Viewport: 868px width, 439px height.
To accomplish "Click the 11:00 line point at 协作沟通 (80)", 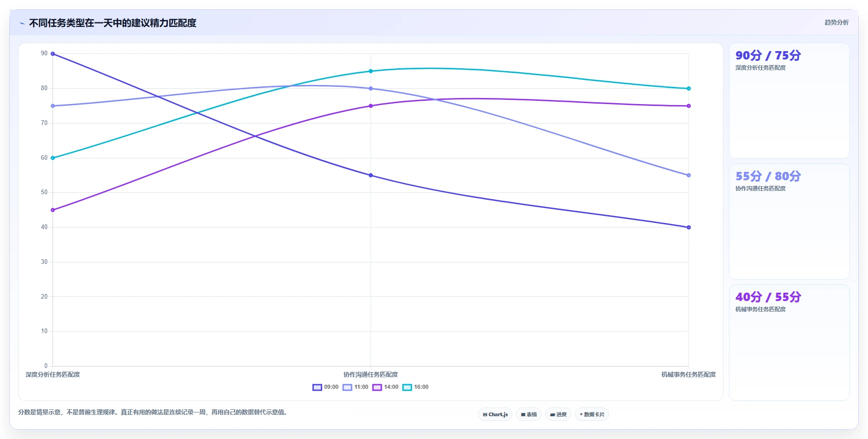I will pos(371,88).
